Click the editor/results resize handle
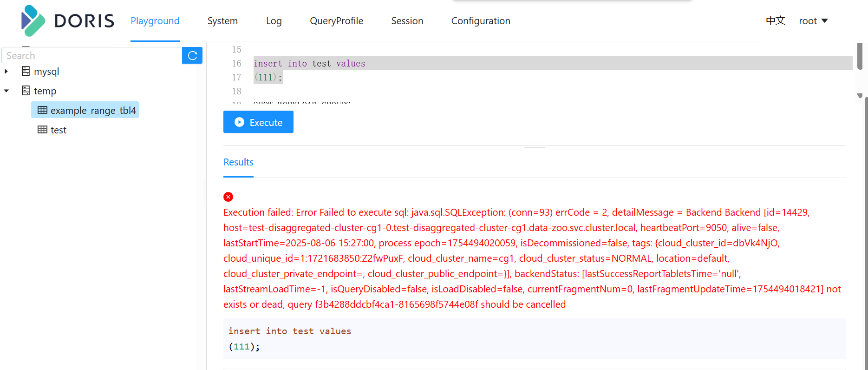This screenshot has width=868, height=370. tap(535, 145)
